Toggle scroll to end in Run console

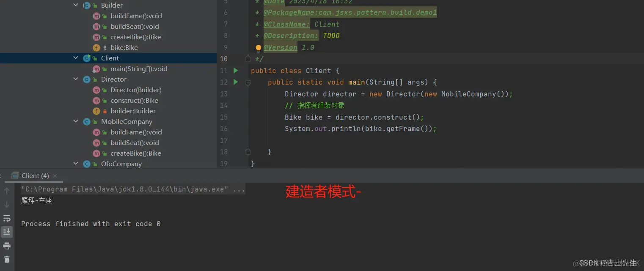click(x=7, y=232)
